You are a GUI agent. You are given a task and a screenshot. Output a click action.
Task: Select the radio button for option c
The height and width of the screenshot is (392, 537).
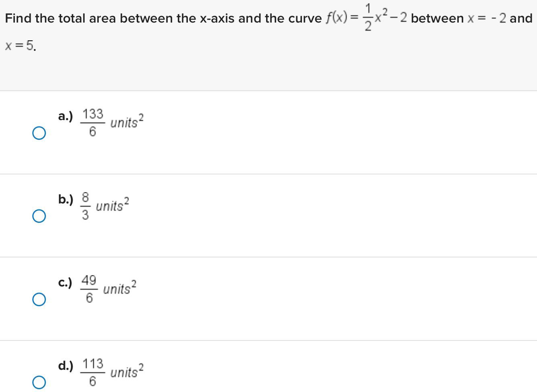[x=39, y=299]
